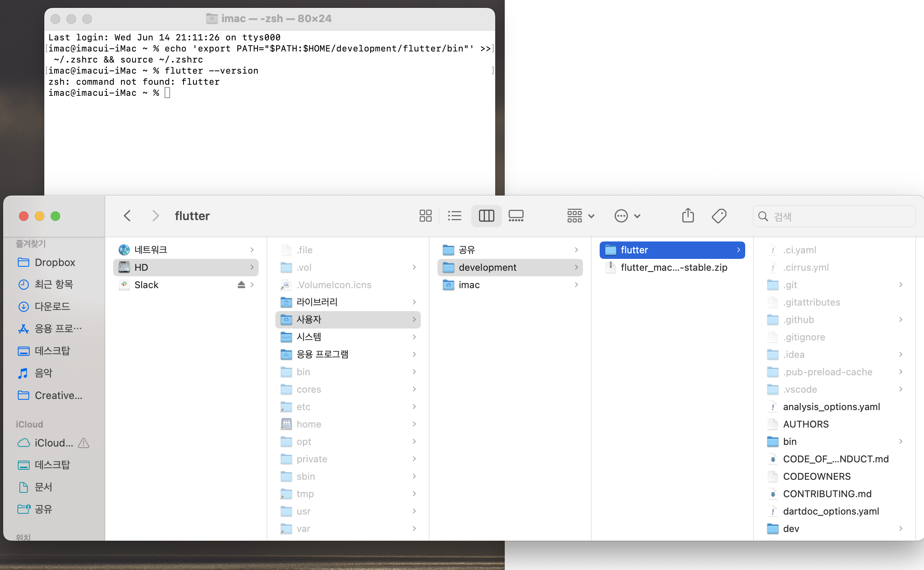This screenshot has width=924, height=570.
Task: Select the home folder
Action: pos(348,424)
